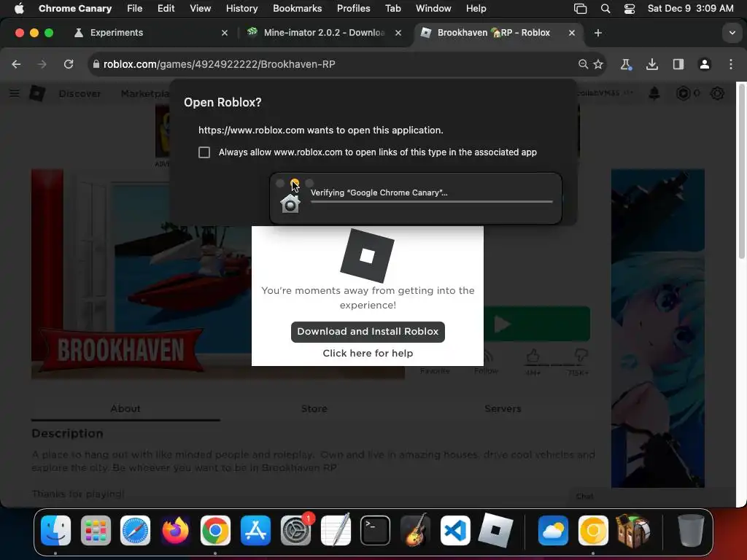Toggle the Chrome side panel
The width and height of the screenshot is (747, 560).
pos(678,64)
